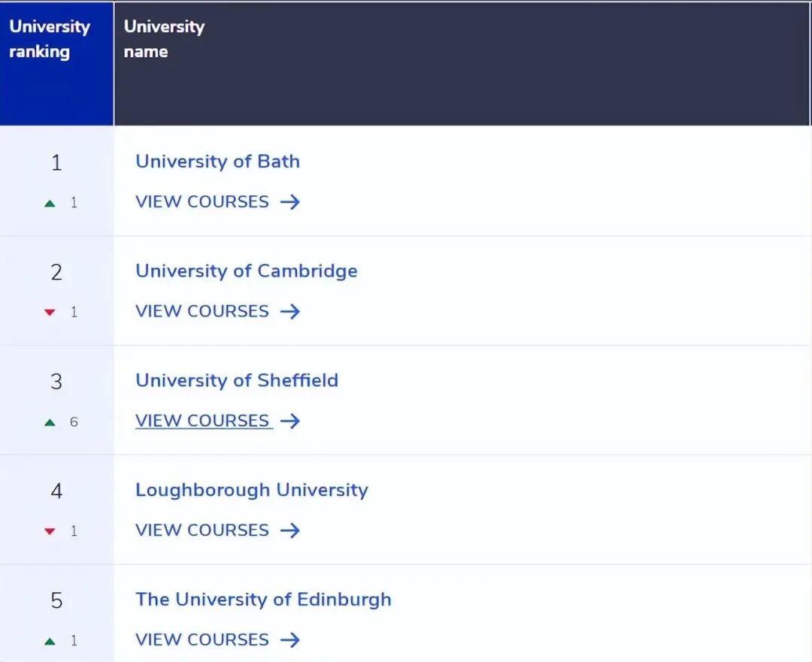Click the red down indicator for Loughborough University
The height and width of the screenshot is (662, 812).
(50, 531)
